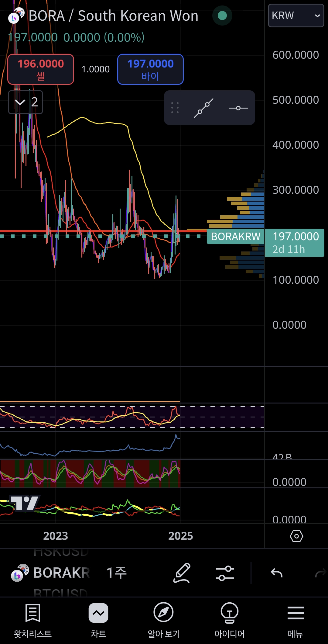
Task: Tap the 100.0000 price scale label
Action: point(296,280)
